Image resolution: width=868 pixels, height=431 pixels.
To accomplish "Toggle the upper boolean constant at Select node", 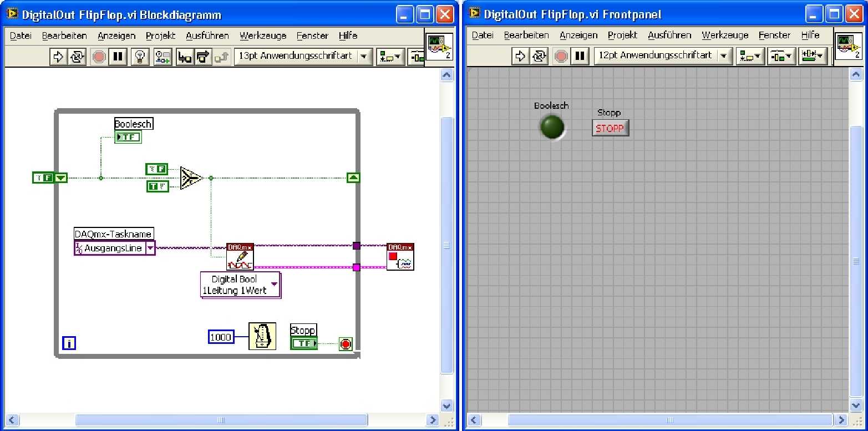I will pos(156,169).
